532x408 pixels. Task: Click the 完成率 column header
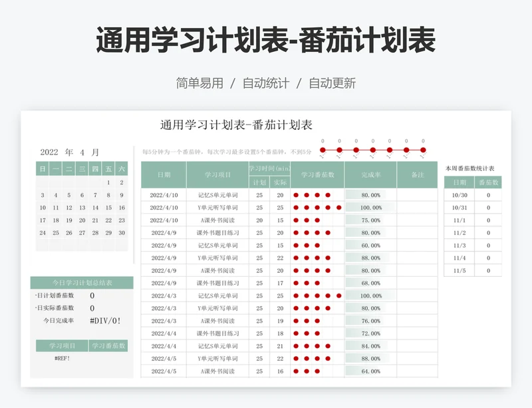(371, 175)
